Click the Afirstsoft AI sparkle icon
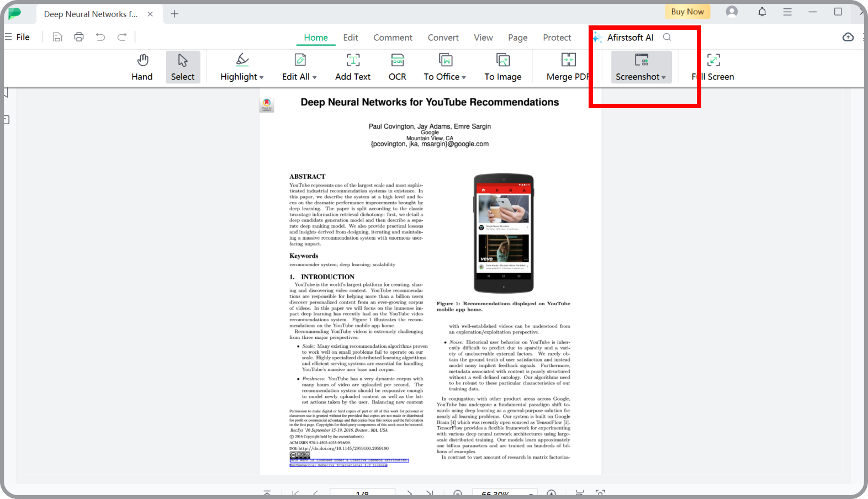868x499 pixels. pos(597,38)
